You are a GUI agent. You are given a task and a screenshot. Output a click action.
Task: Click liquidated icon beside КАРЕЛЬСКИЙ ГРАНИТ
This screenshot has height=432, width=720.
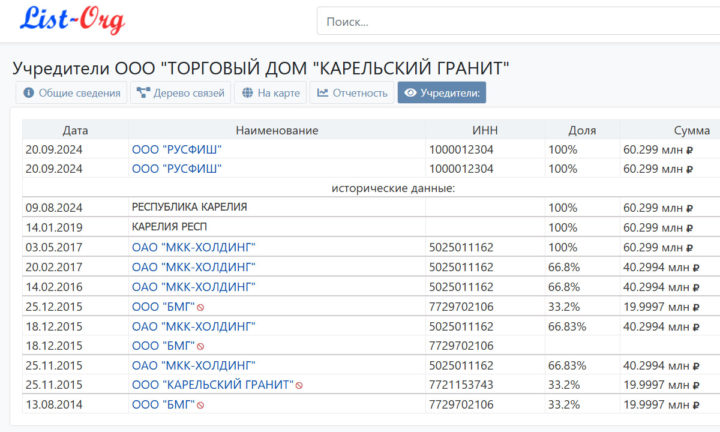coord(299,386)
